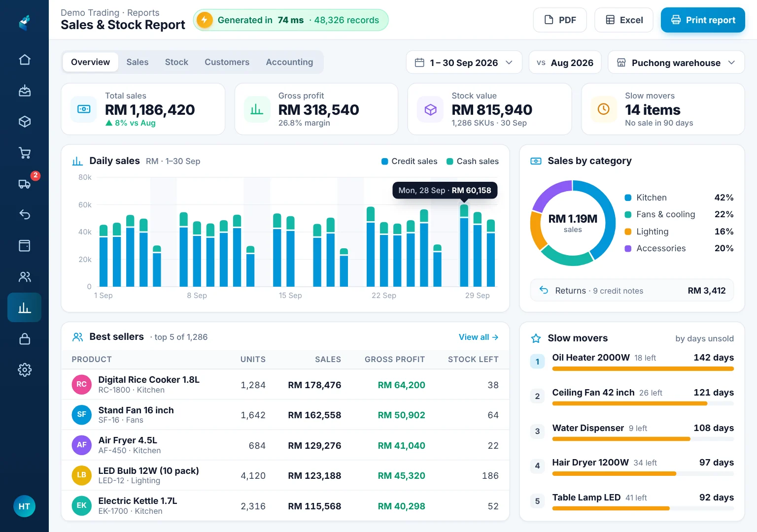Open the inbox tray sidebar icon
The width and height of the screenshot is (757, 532).
pos(25,91)
